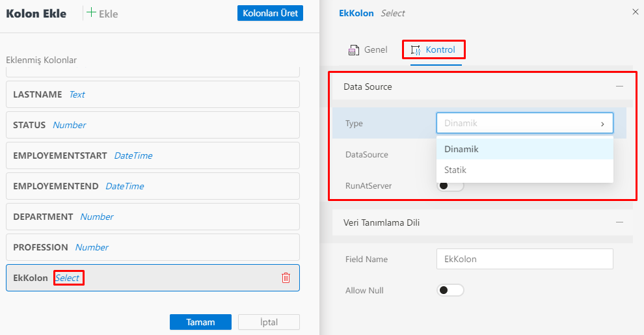Select the LASTNAME column row
Image resolution: width=644 pixels, height=335 pixels.
(152, 94)
